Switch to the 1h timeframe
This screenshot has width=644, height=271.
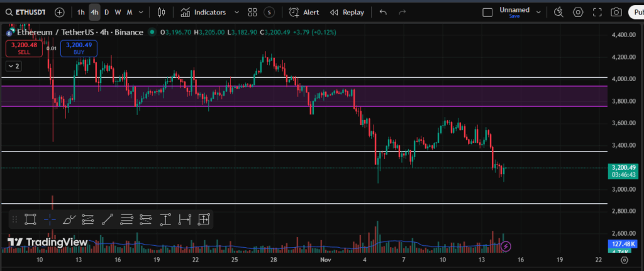[81, 12]
